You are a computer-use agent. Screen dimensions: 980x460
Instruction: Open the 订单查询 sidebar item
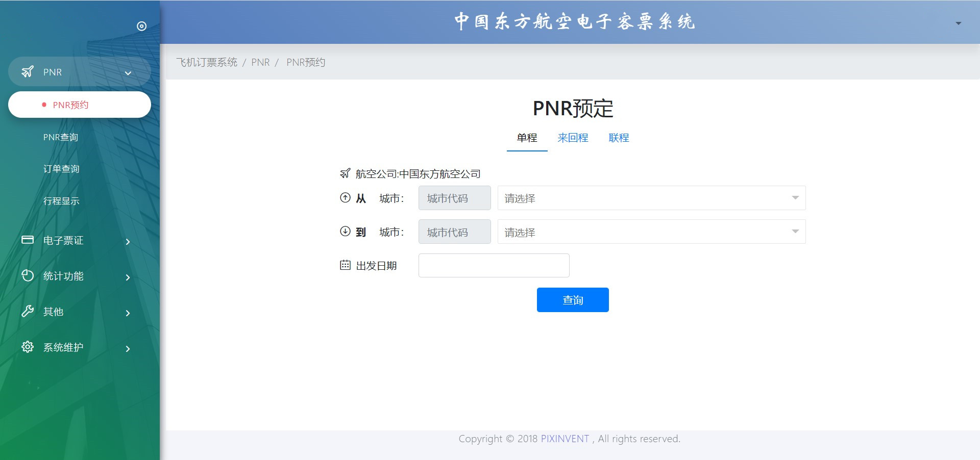tap(61, 169)
